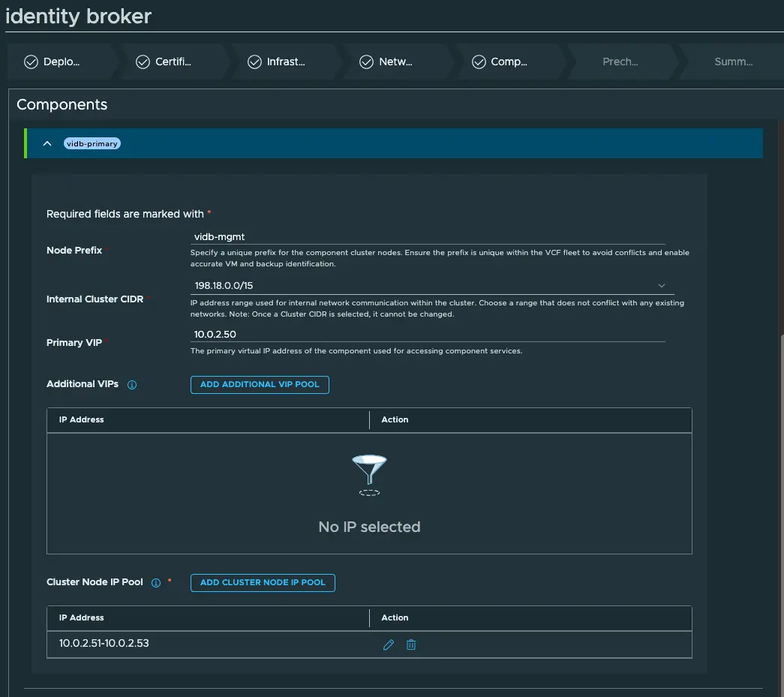Click the IP Address header of Additional VIPs table
This screenshot has width=784, height=697.
[82, 420]
